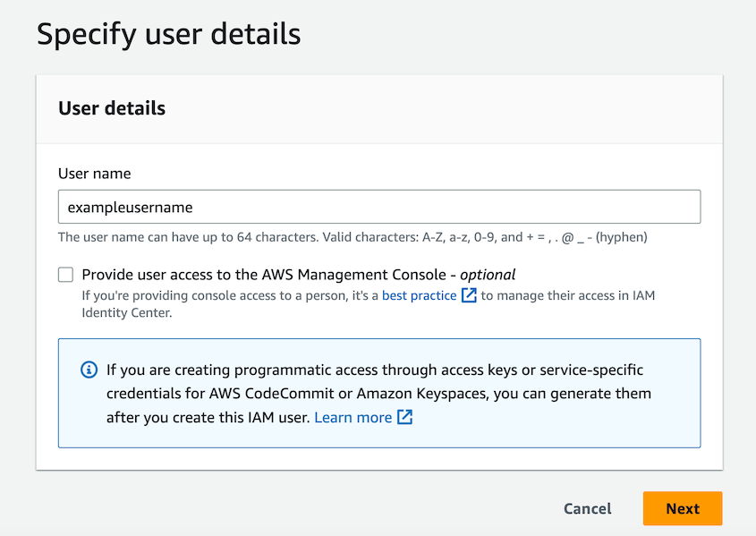The height and width of the screenshot is (536, 756).
Task: Open the best practice link
Action: click(419, 295)
